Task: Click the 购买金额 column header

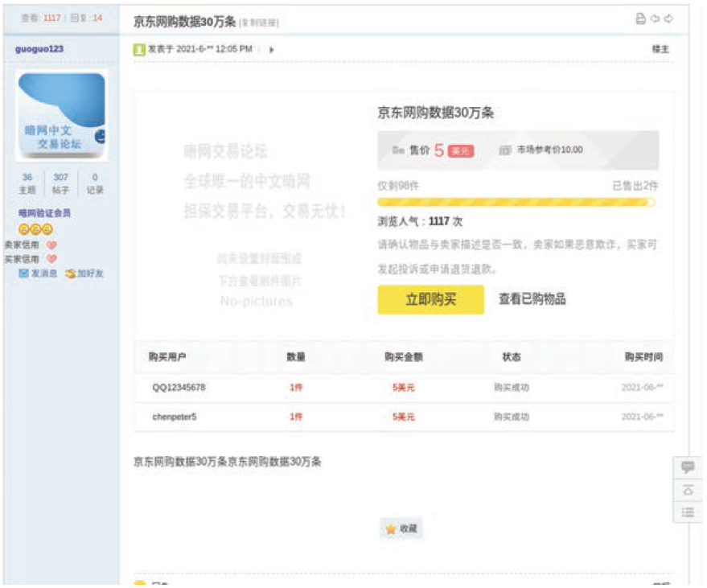Action: pos(404,357)
